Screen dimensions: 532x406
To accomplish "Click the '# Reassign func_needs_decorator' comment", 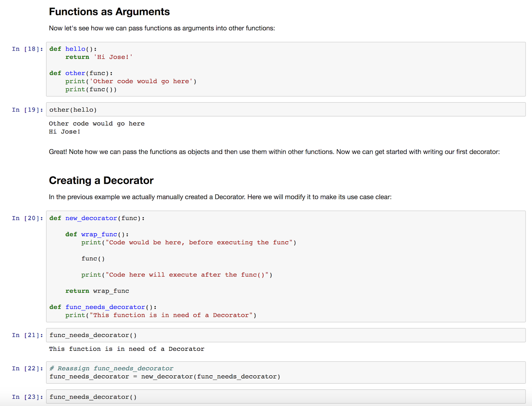I will (x=111, y=368).
